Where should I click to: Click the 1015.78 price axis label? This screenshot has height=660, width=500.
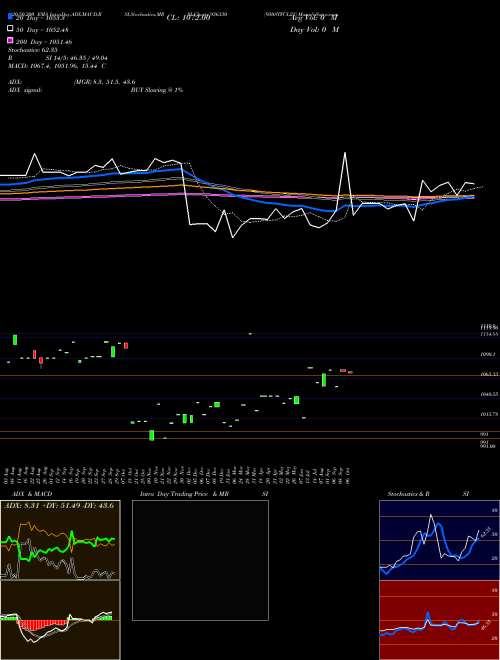click(489, 414)
